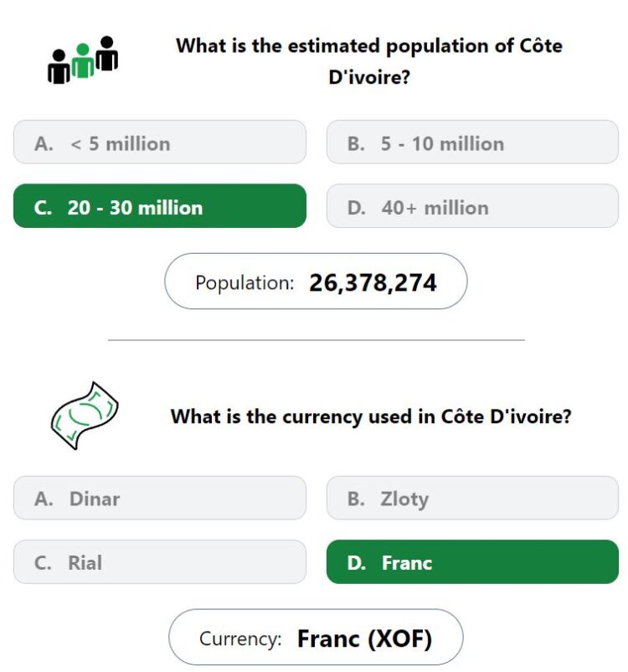Image resolution: width=628 pixels, height=672 pixels.
Task: Select the Dinar currency option
Action: (x=160, y=498)
